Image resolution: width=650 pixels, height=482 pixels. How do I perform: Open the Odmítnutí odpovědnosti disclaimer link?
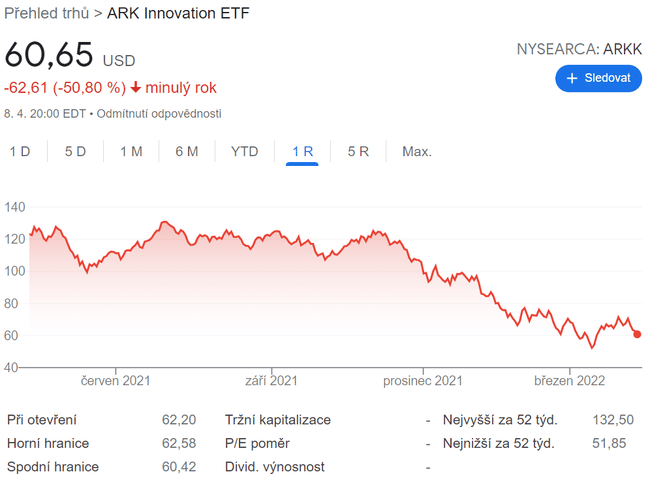pos(160,114)
